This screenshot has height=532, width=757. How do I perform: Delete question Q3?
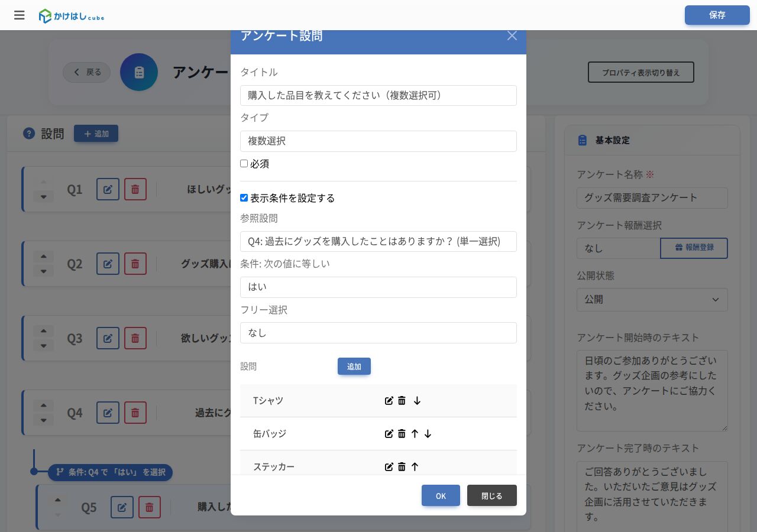(135, 338)
